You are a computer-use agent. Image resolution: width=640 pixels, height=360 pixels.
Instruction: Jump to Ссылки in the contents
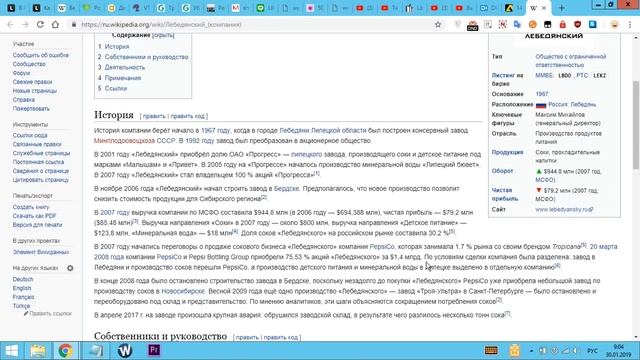click(x=116, y=88)
